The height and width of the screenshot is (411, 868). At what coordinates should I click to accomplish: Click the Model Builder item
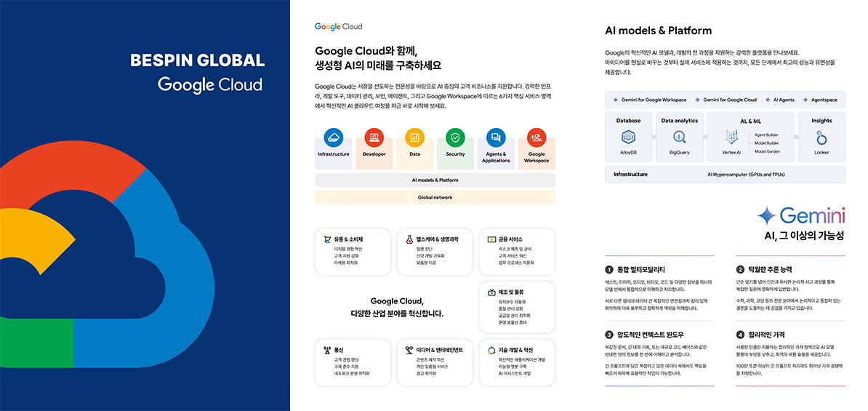tap(767, 143)
